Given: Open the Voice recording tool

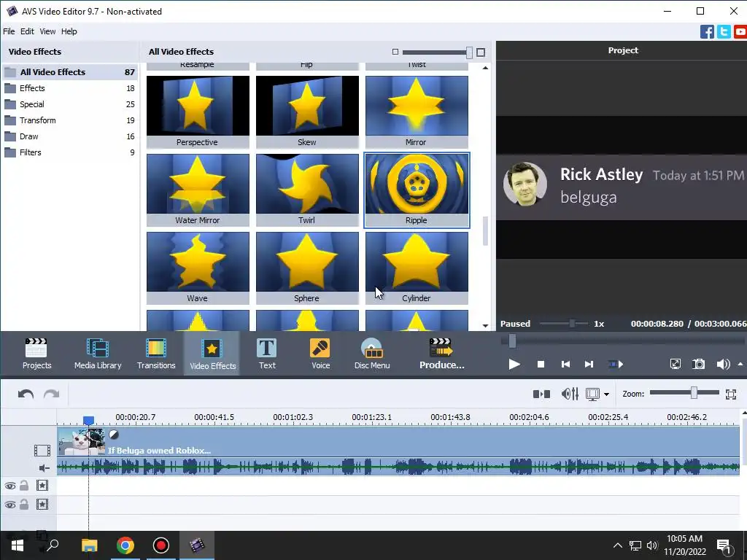Looking at the screenshot, I should [x=320, y=354].
